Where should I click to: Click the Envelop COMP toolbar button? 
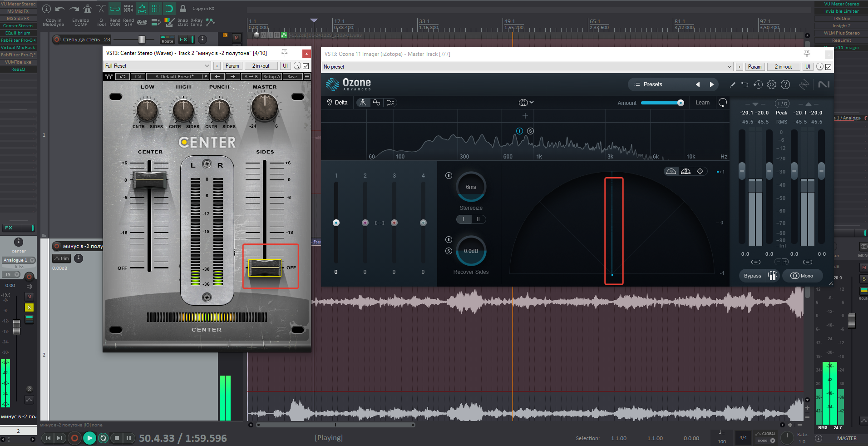[x=81, y=22]
